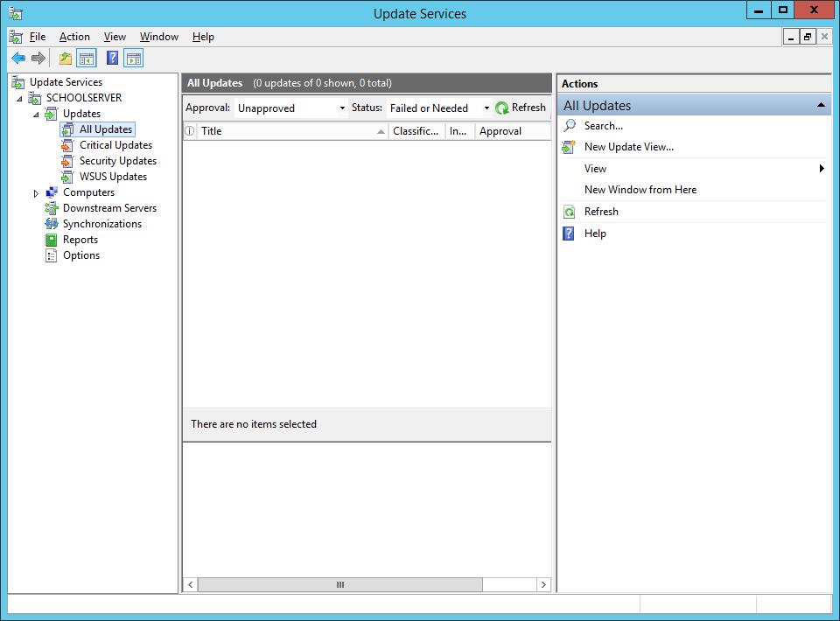840x621 pixels.
Task: Click the Updates node icon in tree
Action: pyautogui.click(x=52, y=114)
